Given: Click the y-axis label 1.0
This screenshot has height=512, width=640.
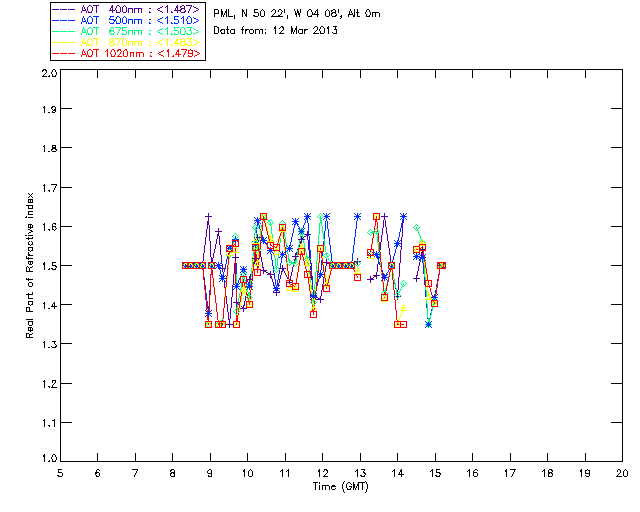Looking at the screenshot, I should pos(49,458).
